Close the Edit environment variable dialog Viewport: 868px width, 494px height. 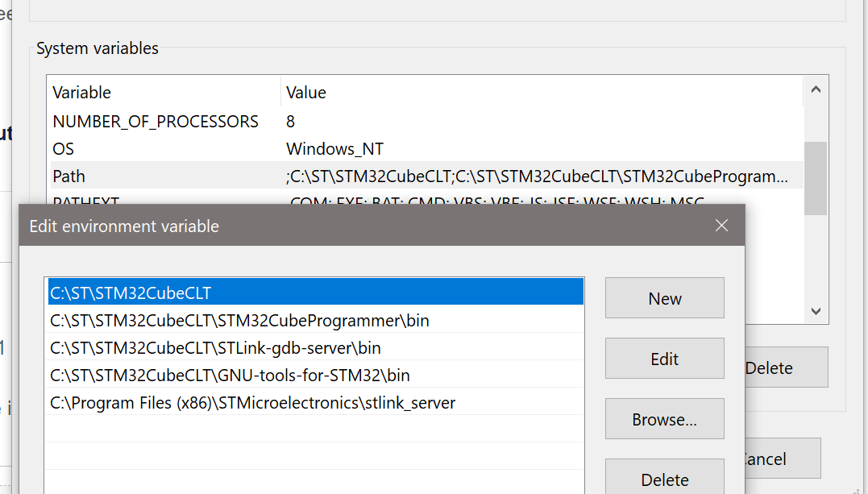coord(721,226)
